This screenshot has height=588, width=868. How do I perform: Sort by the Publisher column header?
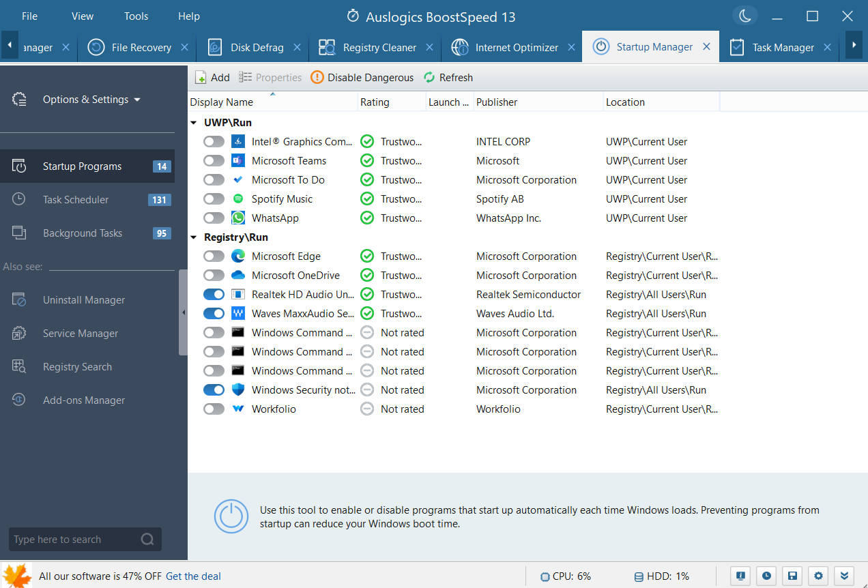[x=538, y=102]
